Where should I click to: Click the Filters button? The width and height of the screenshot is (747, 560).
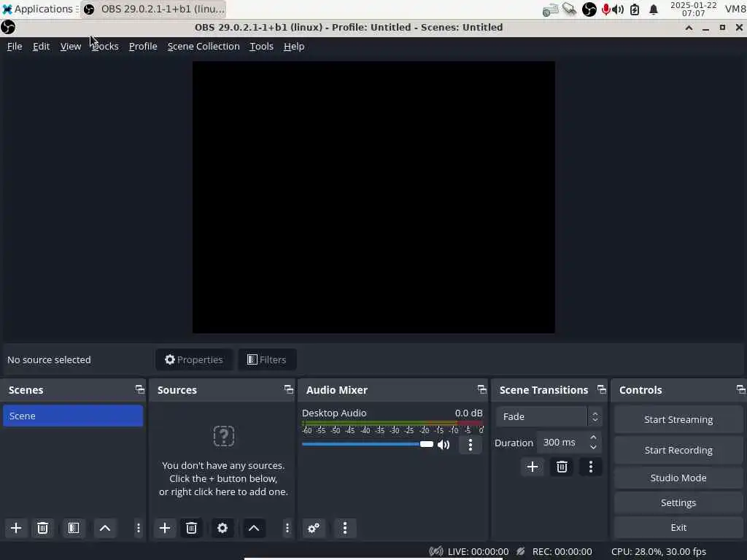click(267, 359)
